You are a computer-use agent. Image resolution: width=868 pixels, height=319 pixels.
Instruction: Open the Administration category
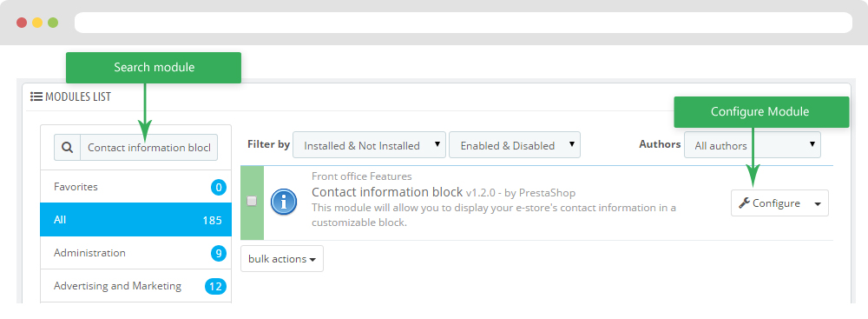135,253
